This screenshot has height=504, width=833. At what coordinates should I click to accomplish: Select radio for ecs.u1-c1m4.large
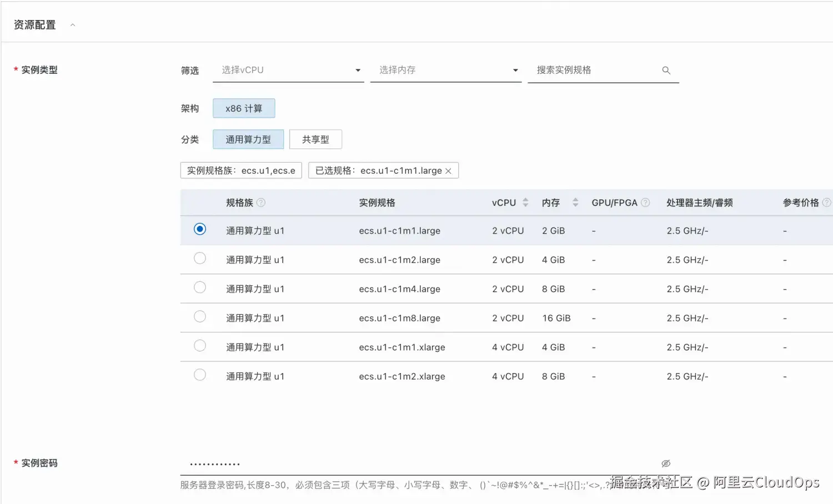click(x=200, y=288)
